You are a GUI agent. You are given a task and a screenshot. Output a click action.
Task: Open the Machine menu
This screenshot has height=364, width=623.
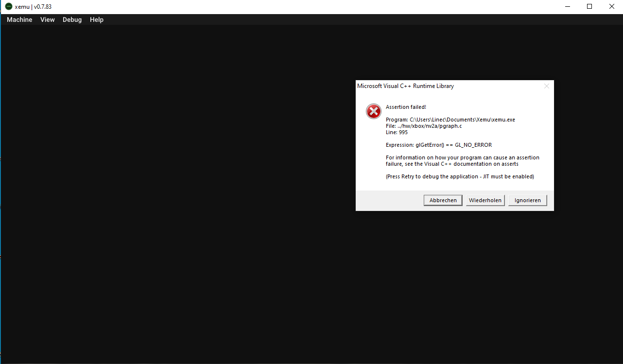19,19
